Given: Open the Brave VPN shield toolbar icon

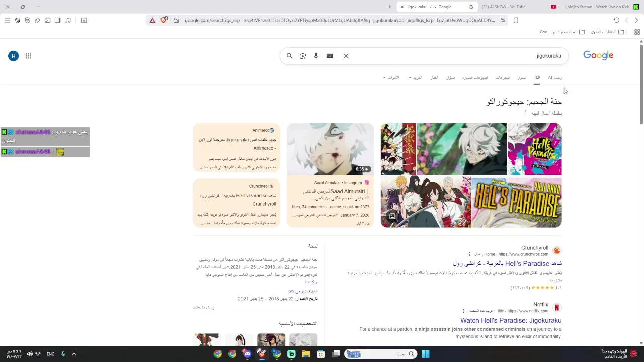Looking at the screenshot, I should click(27, 20).
